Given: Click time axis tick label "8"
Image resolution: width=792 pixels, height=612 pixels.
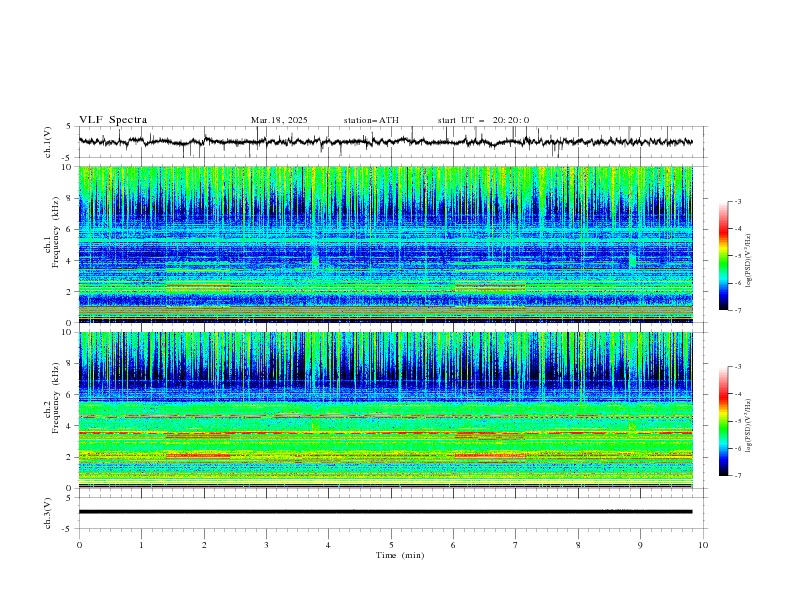Looking at the screenshot, I should pos(578,545).
